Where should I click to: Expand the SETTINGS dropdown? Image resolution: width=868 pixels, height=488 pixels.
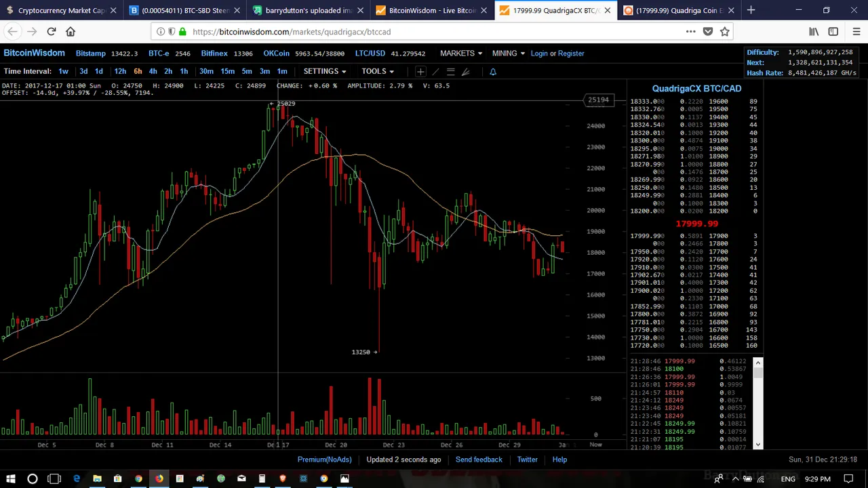click(325, 71)
